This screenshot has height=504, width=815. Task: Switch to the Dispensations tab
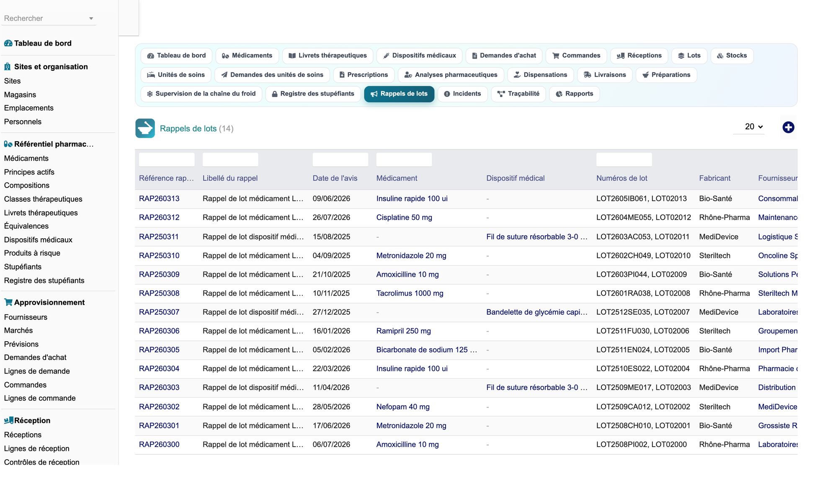click(540, 75)
